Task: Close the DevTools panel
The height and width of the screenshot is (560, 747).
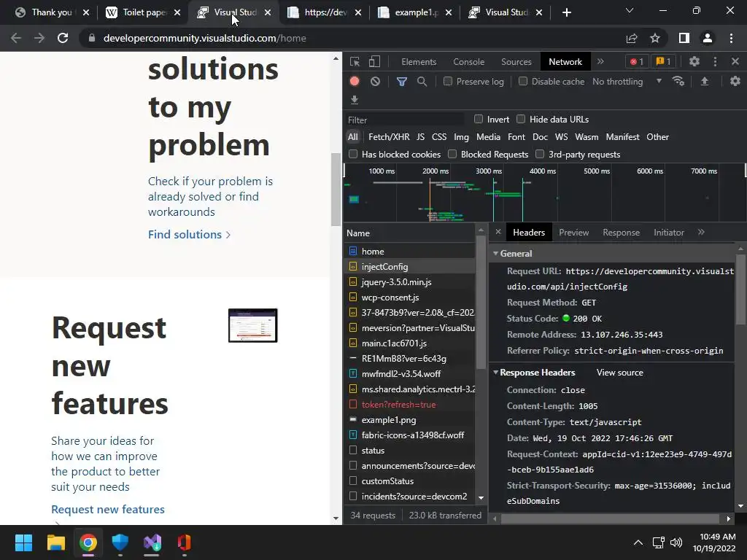Action: point(735,61)
